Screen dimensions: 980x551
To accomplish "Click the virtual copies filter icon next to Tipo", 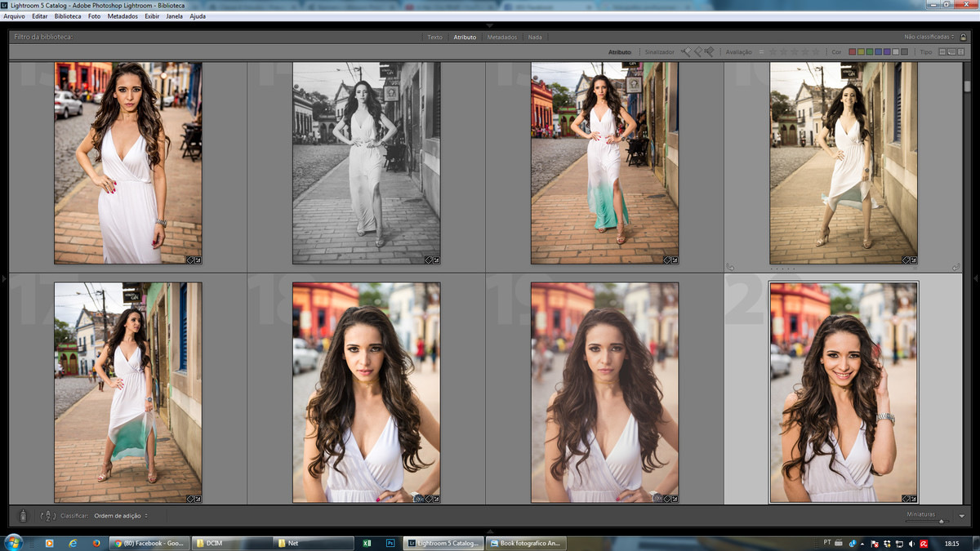I will tap(951, 51).
